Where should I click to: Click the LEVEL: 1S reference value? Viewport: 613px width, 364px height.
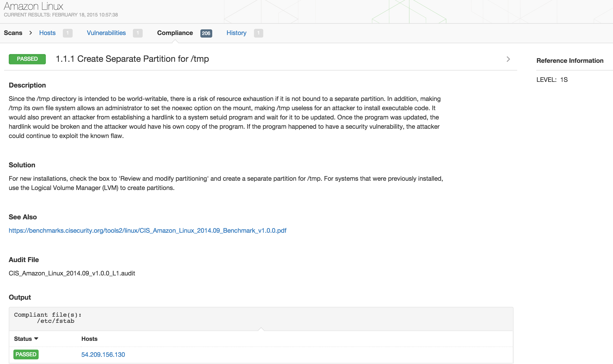pos(552,80)
